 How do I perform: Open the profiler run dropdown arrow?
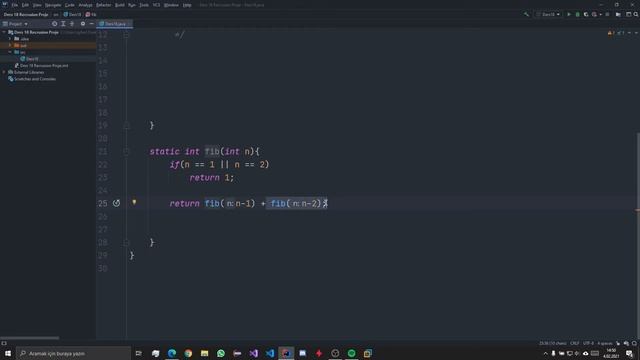tap(600, 14)
